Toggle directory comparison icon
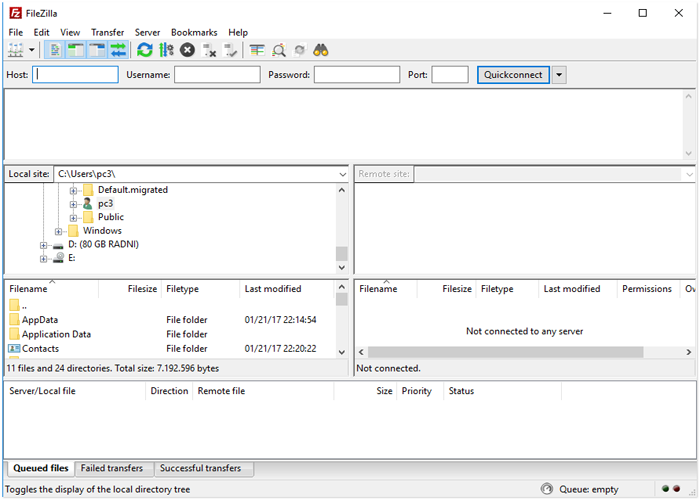This screenshot has height=500, width=700. 279,50
